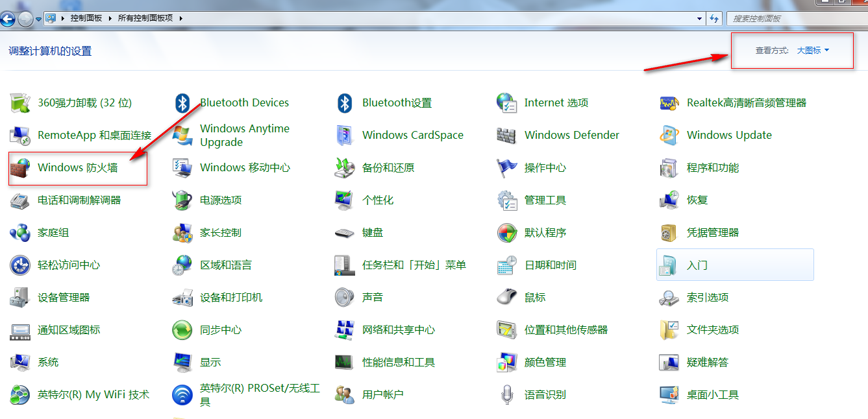Click the 入门 item

pos(735,265)
